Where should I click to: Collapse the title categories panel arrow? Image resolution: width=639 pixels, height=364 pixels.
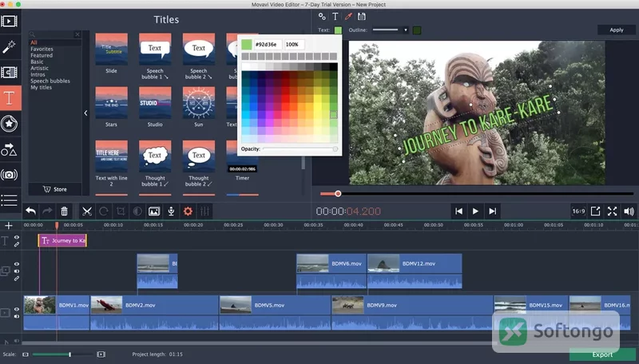(85, 113)
